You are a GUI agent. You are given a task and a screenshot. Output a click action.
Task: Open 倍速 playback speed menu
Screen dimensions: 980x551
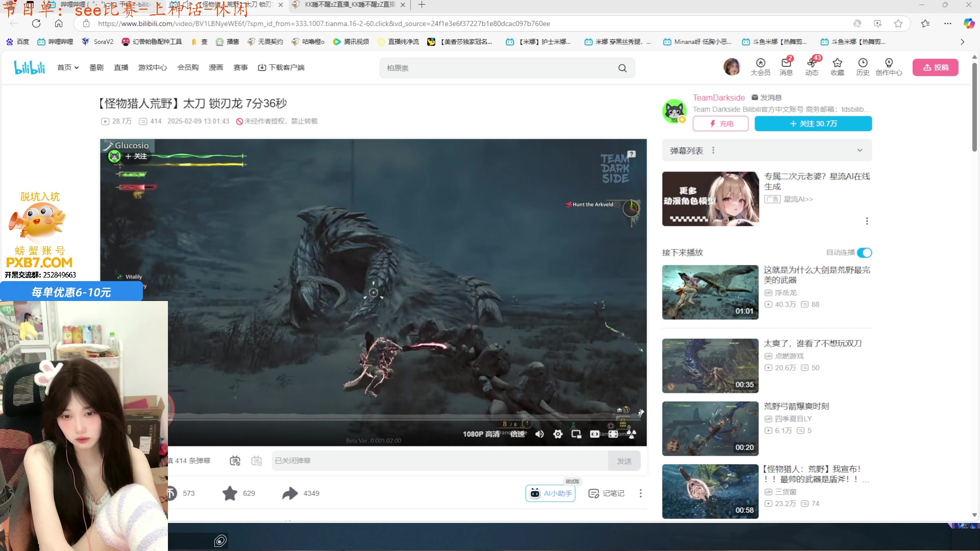pos(518,434)
